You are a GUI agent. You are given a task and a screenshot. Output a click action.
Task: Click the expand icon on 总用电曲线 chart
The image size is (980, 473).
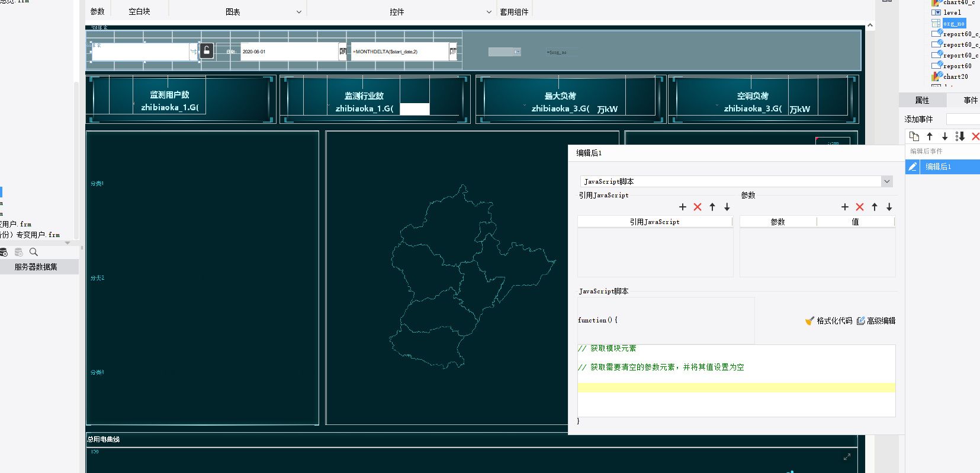847,456
